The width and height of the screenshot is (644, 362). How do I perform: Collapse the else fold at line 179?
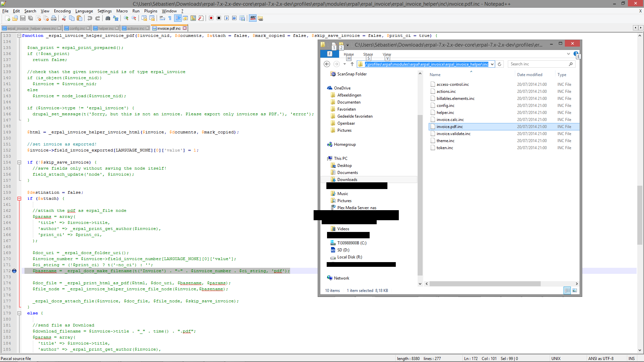pos(19,313)
